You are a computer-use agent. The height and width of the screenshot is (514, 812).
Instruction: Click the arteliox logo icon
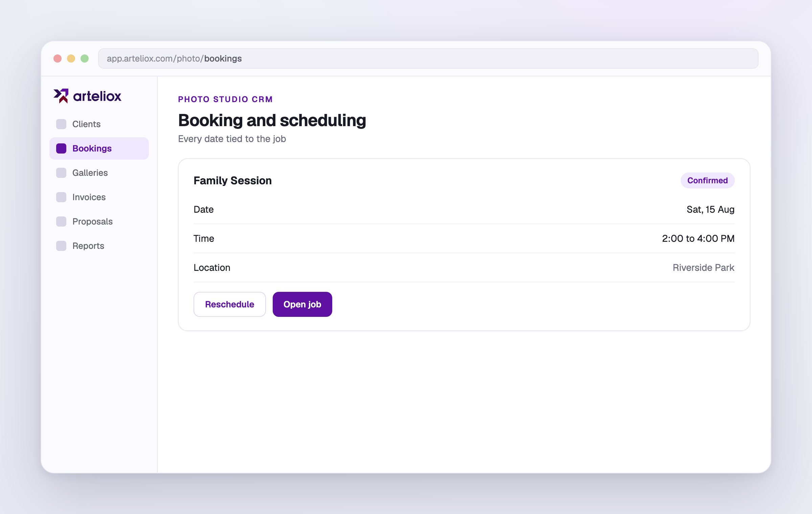61,96
